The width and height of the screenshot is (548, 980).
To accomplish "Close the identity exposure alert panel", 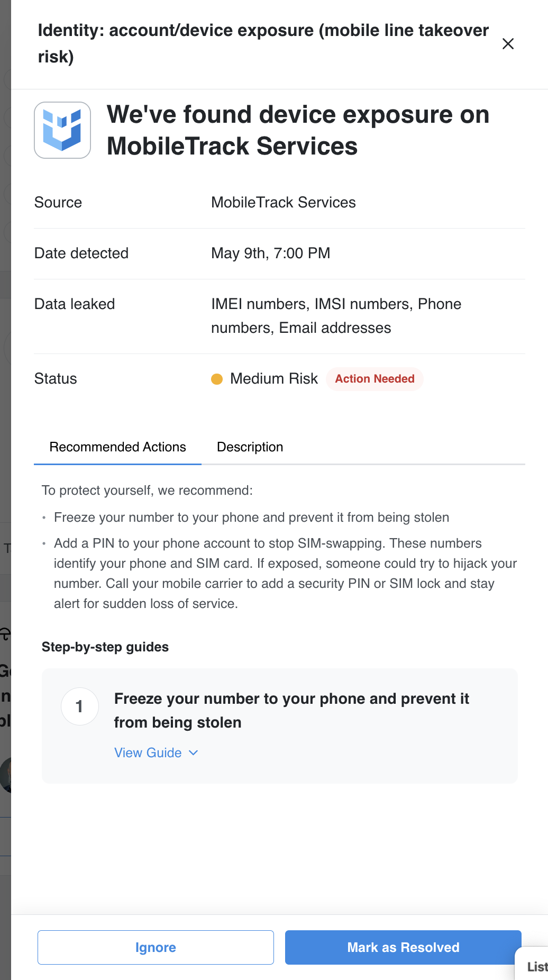I will pos(508,44).
